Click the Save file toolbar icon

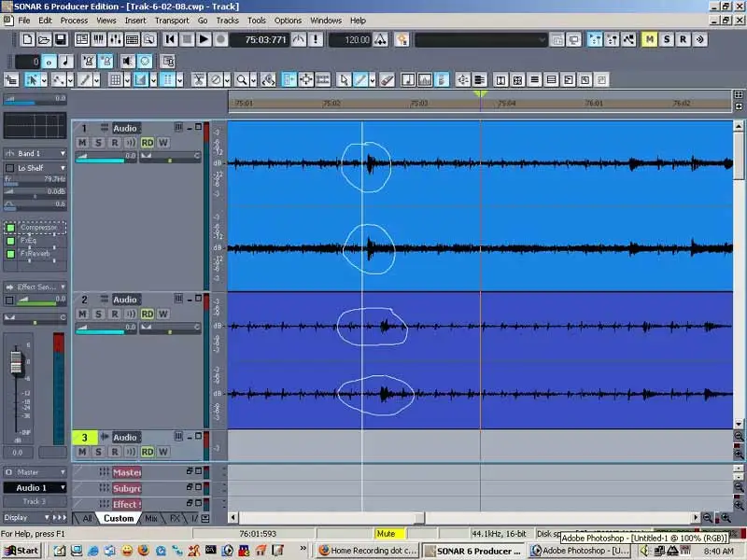(x=61, y=39)
